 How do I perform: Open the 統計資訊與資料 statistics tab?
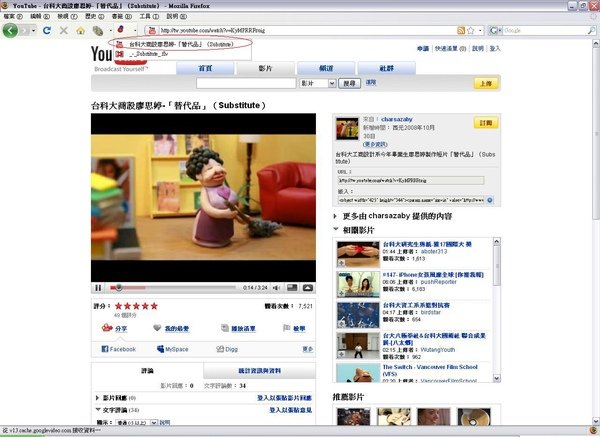tap(259, 370)
